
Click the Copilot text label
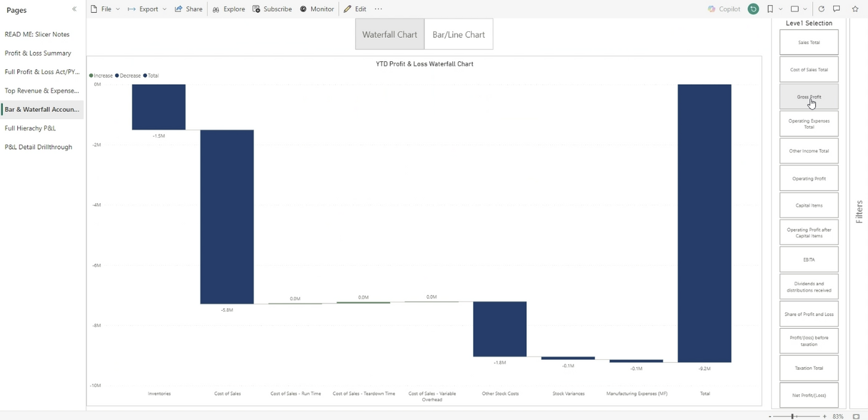[730, 9]
